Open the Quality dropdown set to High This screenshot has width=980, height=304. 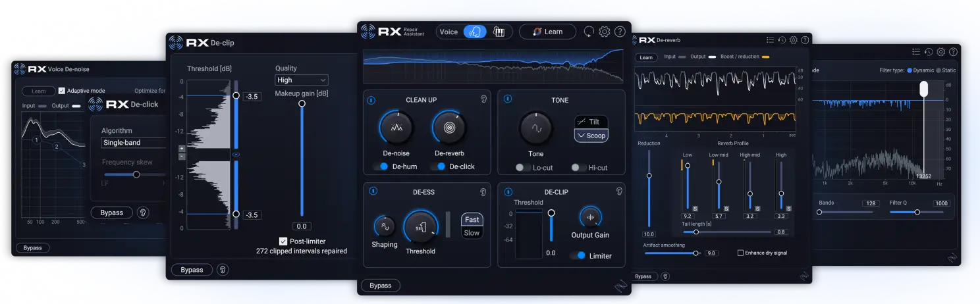(301, 80)
